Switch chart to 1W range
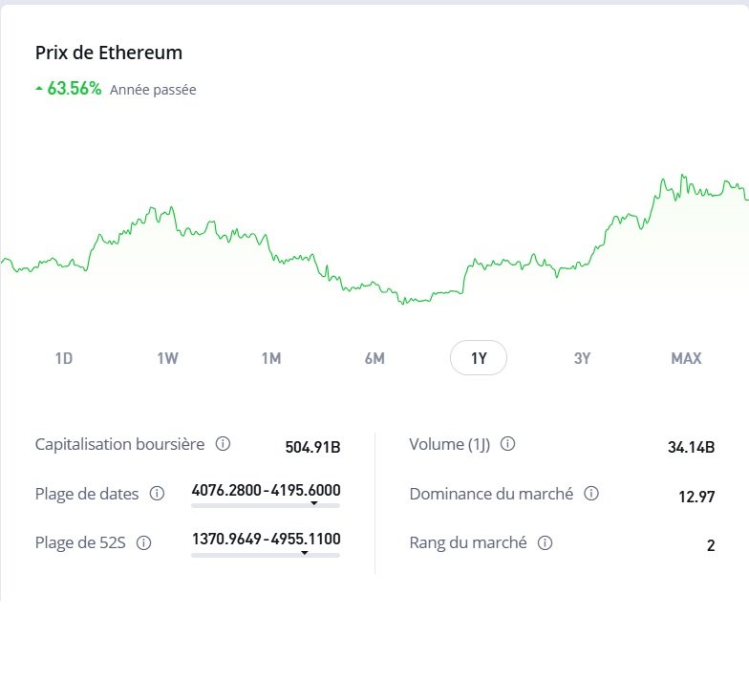The height and width of the screenshot is (700, 749). point(168,358)
